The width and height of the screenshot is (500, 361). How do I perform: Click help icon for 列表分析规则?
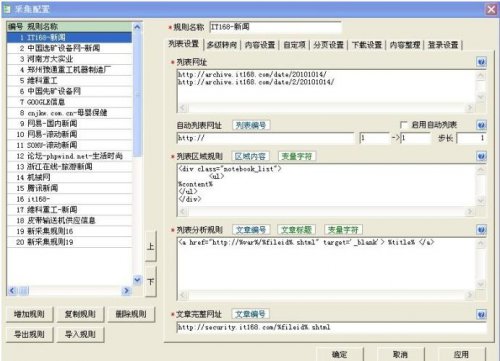(481, 229)
